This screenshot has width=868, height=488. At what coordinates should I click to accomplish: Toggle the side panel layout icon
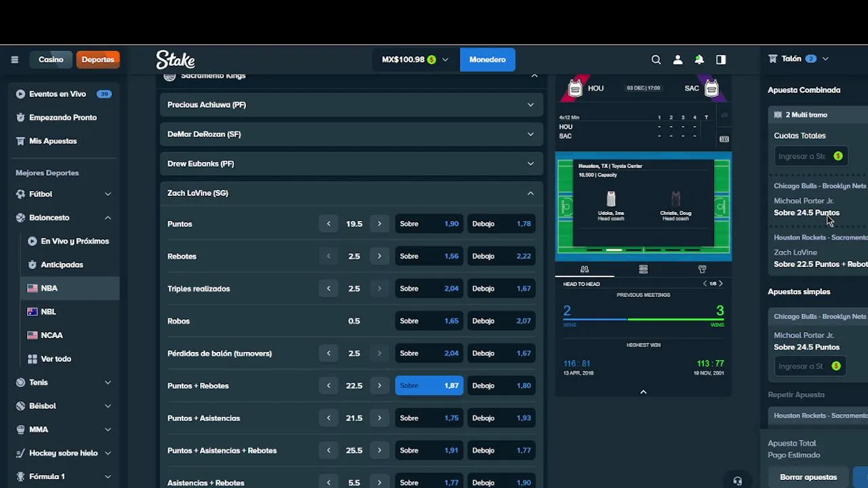(721, 60)
